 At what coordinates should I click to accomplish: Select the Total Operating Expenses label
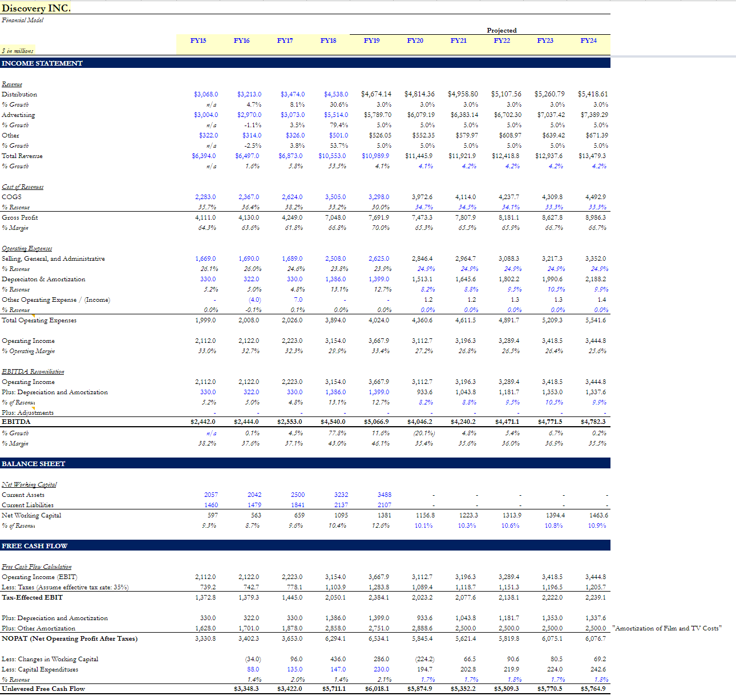[39, 320]
